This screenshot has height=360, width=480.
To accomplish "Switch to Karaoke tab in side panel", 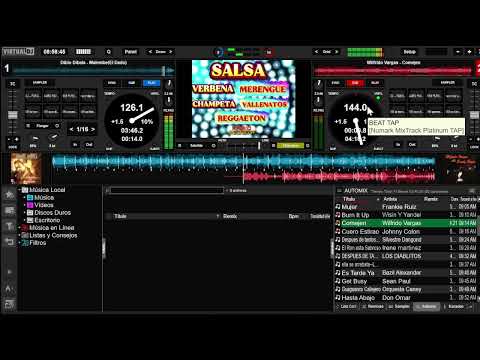I will coord(454,306).
